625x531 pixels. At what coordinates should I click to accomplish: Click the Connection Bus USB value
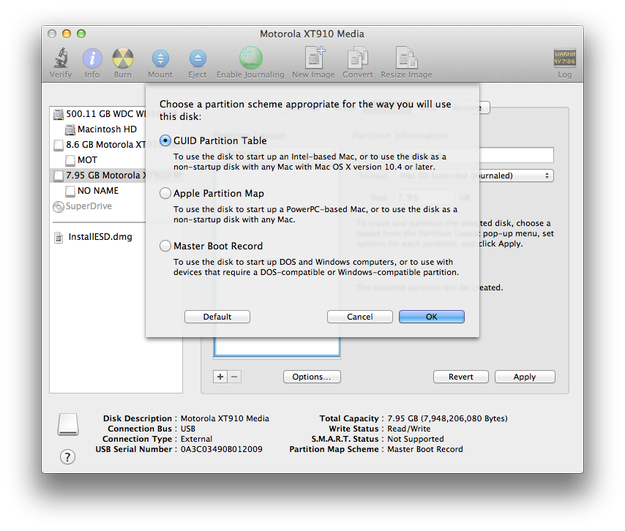pyautogui.click(x=188, y=429)
